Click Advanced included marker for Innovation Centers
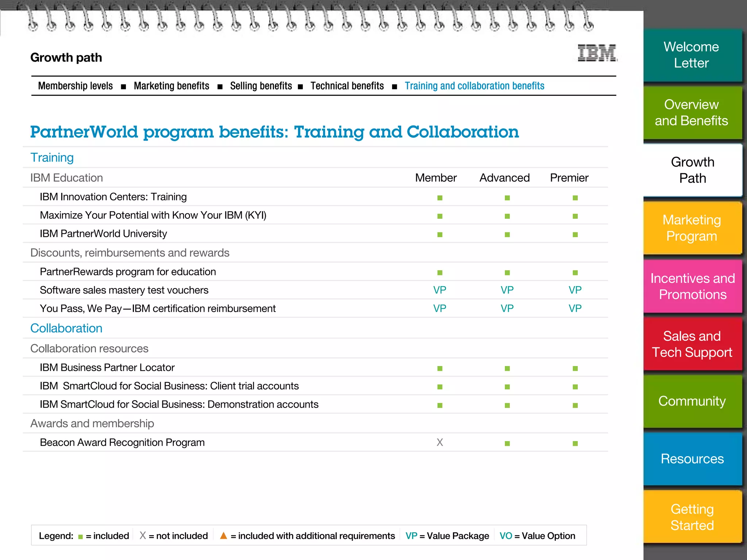 (x=507, y=198)
